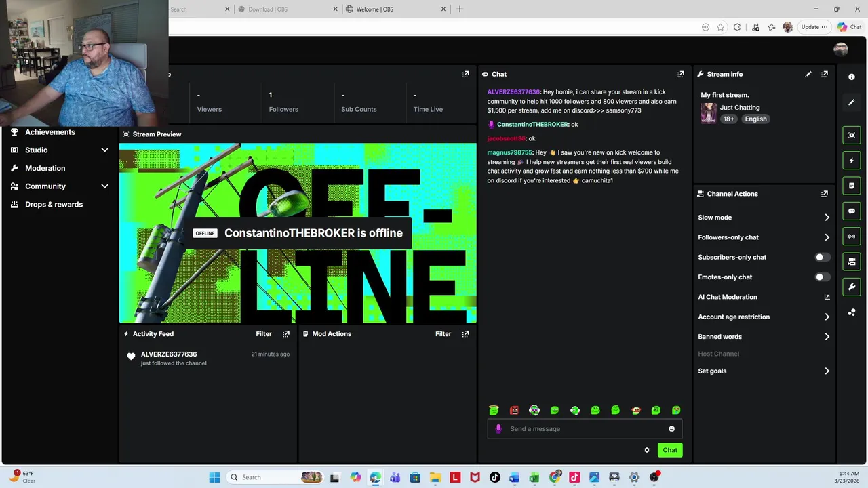Edit stream info with pencil icon
The height and width of the screenshot is (488, 868).
pos(808,74)
